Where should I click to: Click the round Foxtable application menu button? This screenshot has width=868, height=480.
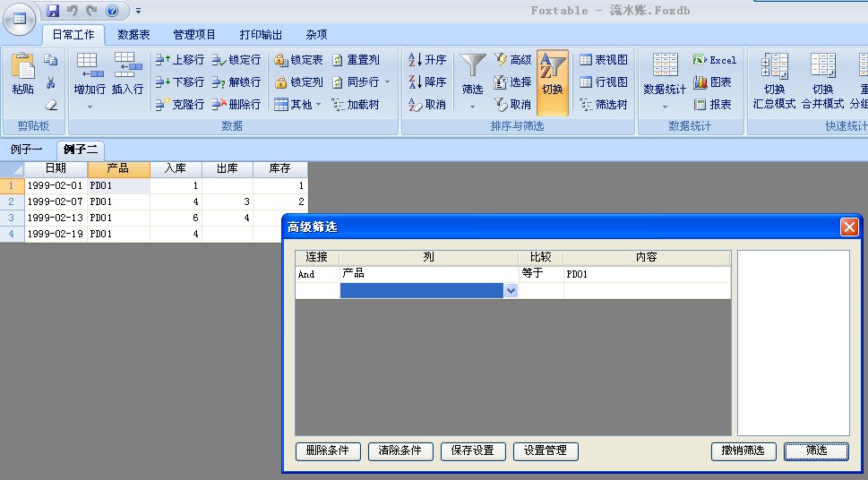click(x=20, y=19)
